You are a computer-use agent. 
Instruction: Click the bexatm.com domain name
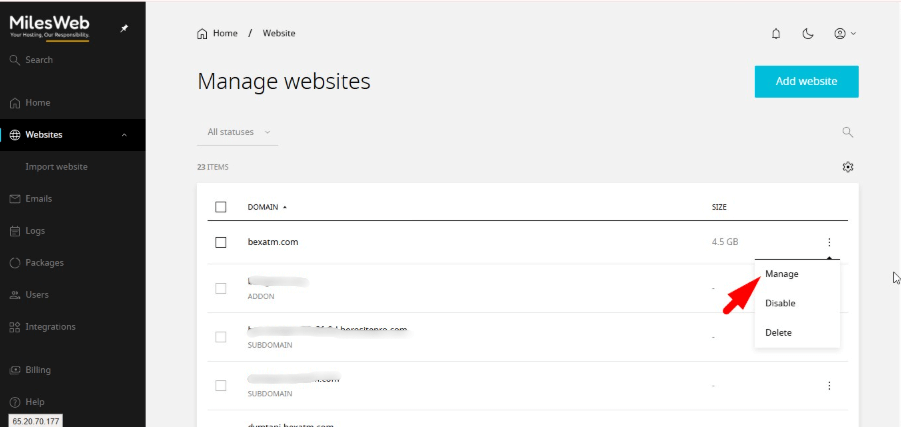[x=273, y=242]
